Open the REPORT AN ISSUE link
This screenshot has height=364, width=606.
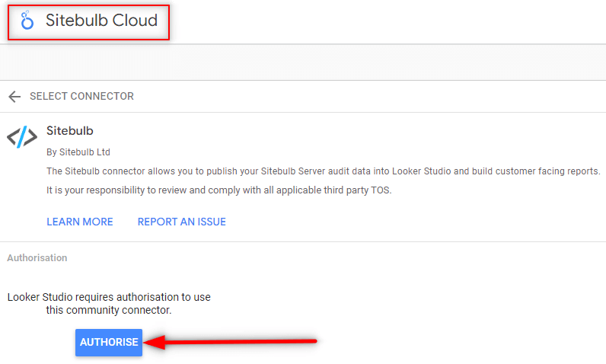[182, 222]
